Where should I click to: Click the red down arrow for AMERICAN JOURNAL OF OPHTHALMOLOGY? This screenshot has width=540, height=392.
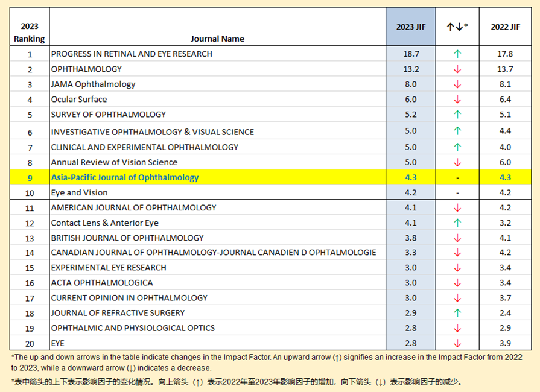[457, 208]
